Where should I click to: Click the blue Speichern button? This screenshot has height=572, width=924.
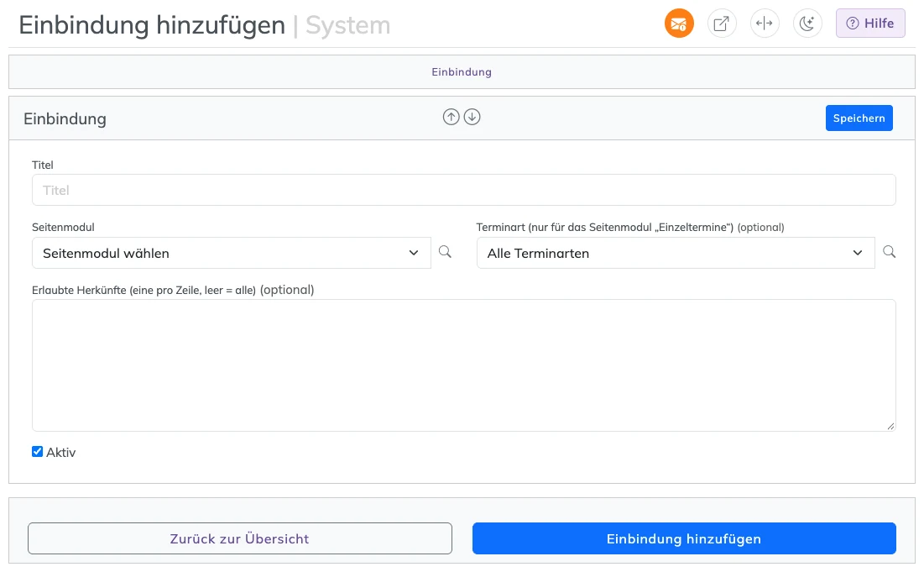click(859, 118)
